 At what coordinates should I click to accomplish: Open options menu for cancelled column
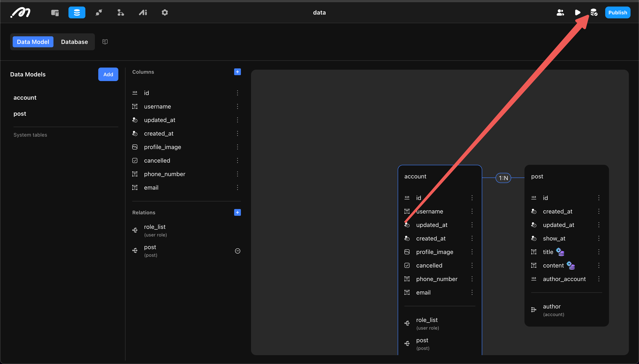tap(238, 160)
